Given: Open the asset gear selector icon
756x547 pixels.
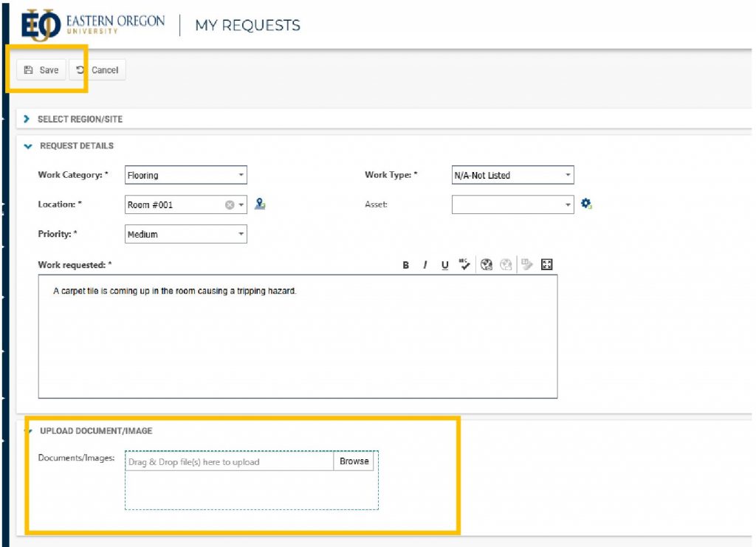Looking at the screenshot, I should 587,204.
